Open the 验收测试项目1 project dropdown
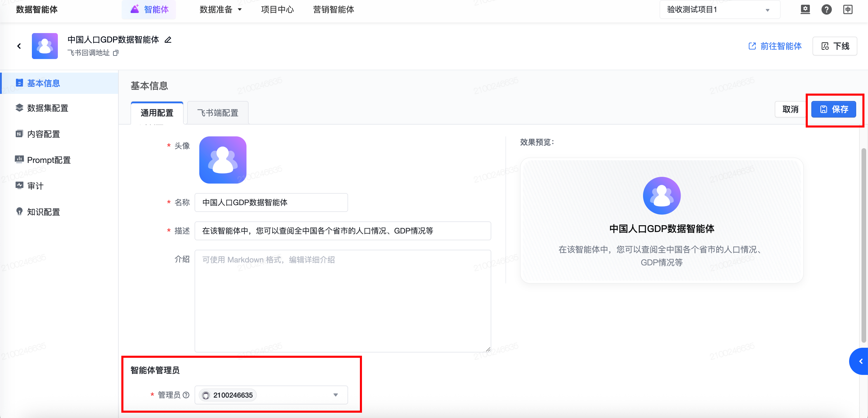This screenshot has width=868, height=418. click(x=719, y=10)
